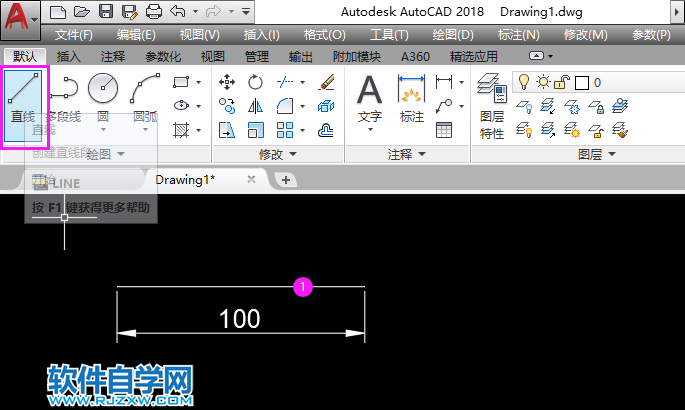Click the Erase tool icon
This screenshot has height=410, width=685.
tap(325, 82)
